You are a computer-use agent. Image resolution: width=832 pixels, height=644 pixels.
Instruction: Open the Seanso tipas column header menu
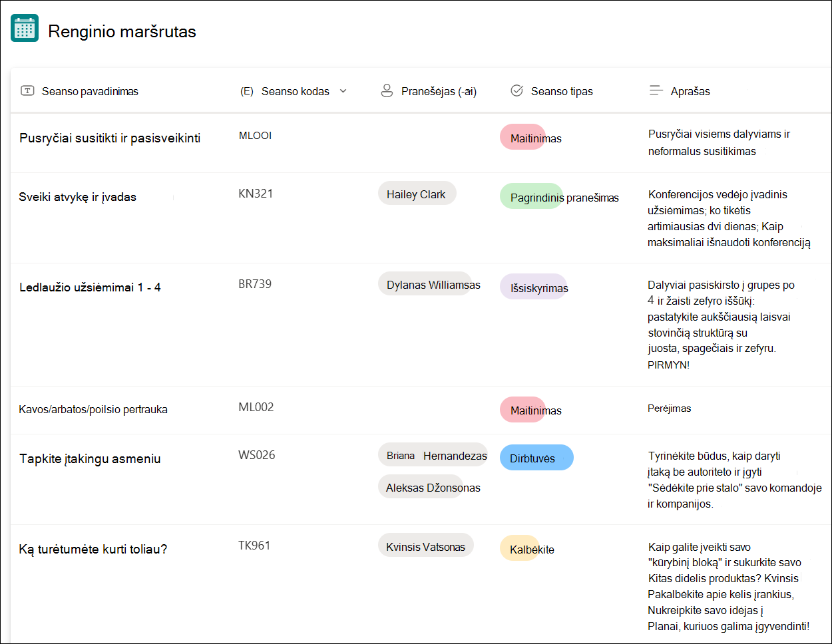(x=562, y=91)
